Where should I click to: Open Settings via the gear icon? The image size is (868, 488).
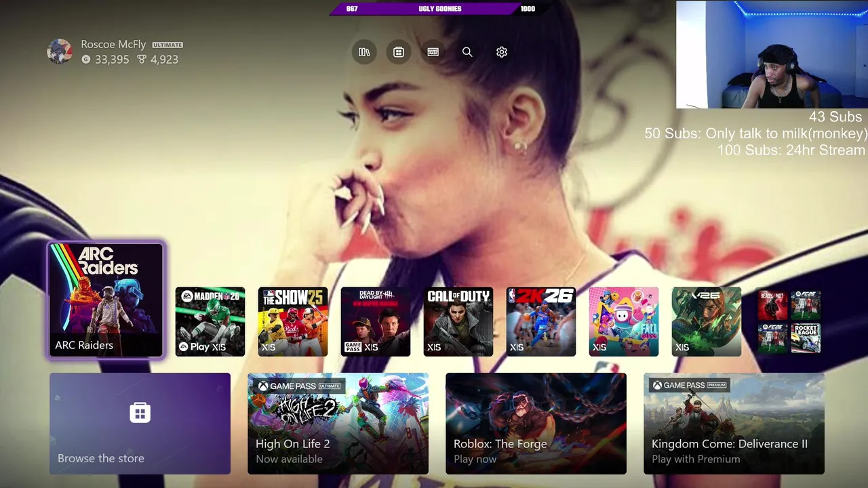click(x=502, y=52)
